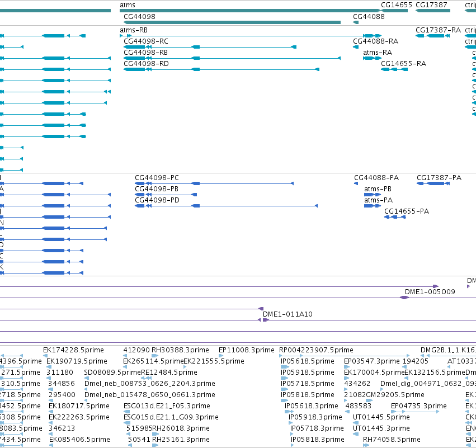
Task: Select RP004223907.5prime feature
Action: coord(316,350)
